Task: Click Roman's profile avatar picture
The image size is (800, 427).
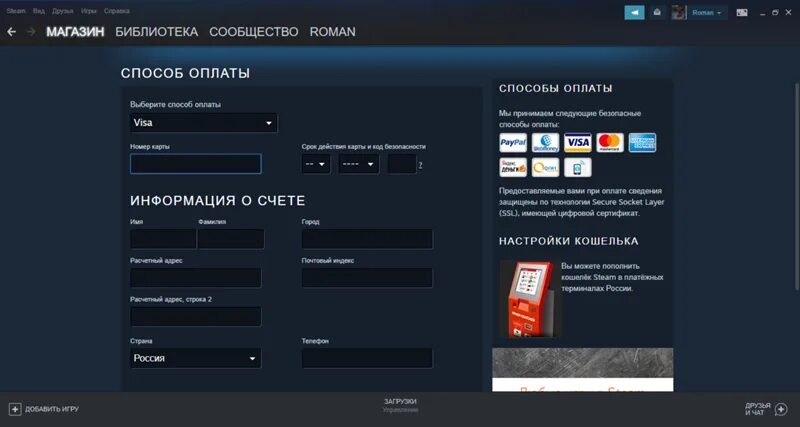Action: (679, 13)
